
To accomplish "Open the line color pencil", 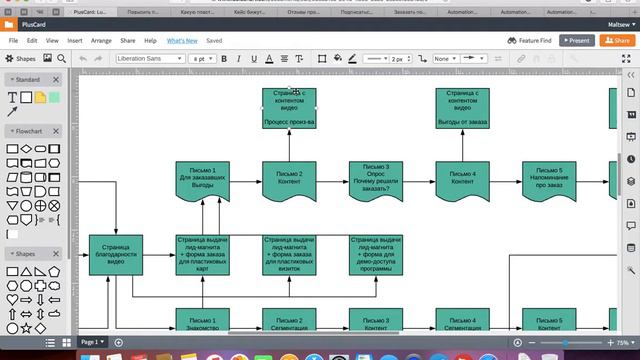I will click(352, 59).
